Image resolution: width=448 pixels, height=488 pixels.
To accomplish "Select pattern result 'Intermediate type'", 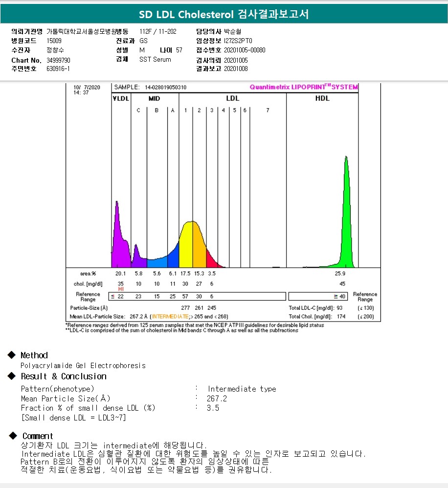I will click(x=242, y=389).
